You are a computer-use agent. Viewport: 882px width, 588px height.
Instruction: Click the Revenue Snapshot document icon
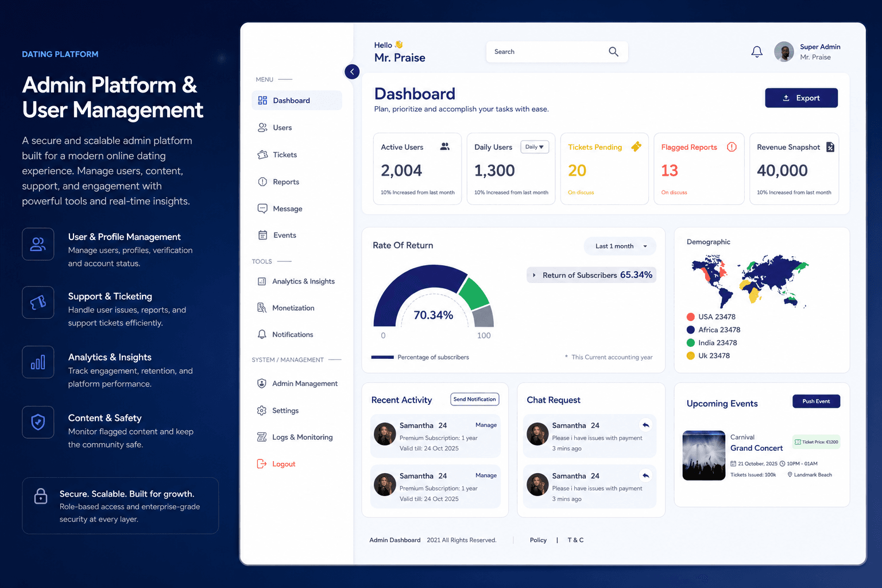click(x=830, y=147)
